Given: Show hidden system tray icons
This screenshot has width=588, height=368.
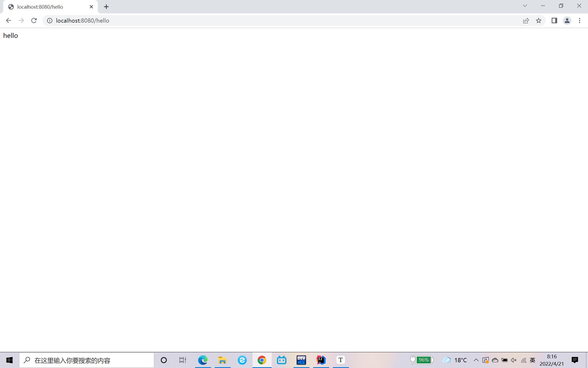Looking at the screenshot, I should [476, 360].
